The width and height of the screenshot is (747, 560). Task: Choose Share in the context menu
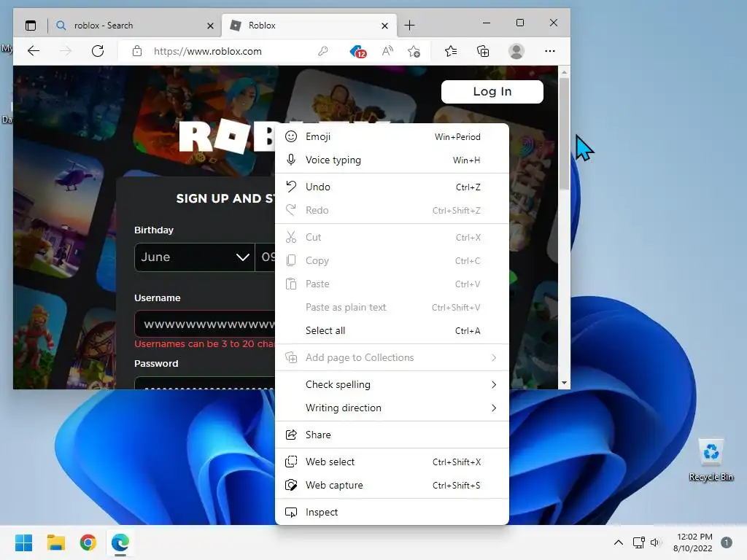pos(392,435)
